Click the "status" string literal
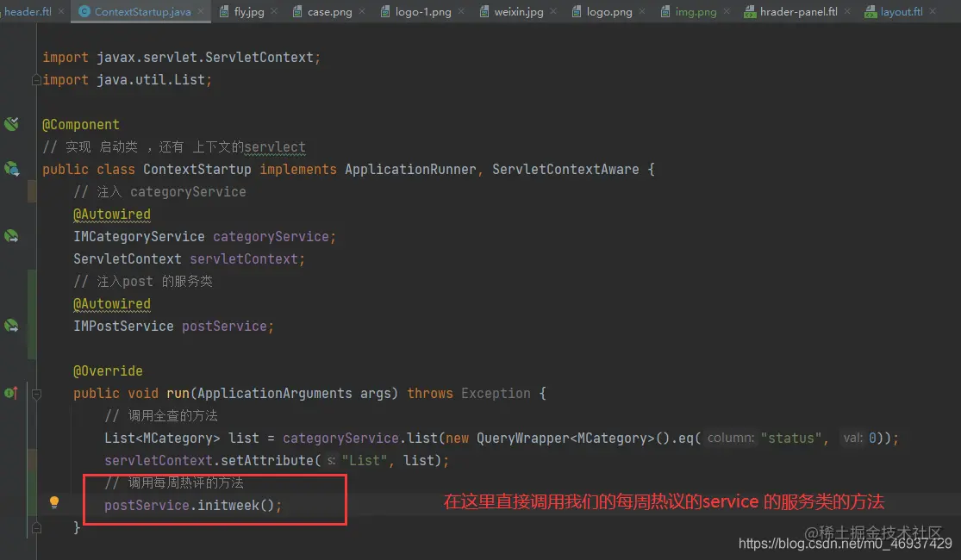Viewport: 961px width, 560px height. 790,438
